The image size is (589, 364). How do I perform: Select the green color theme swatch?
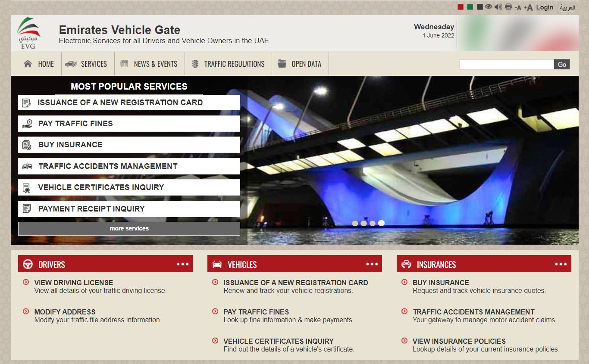pos(470,7)
